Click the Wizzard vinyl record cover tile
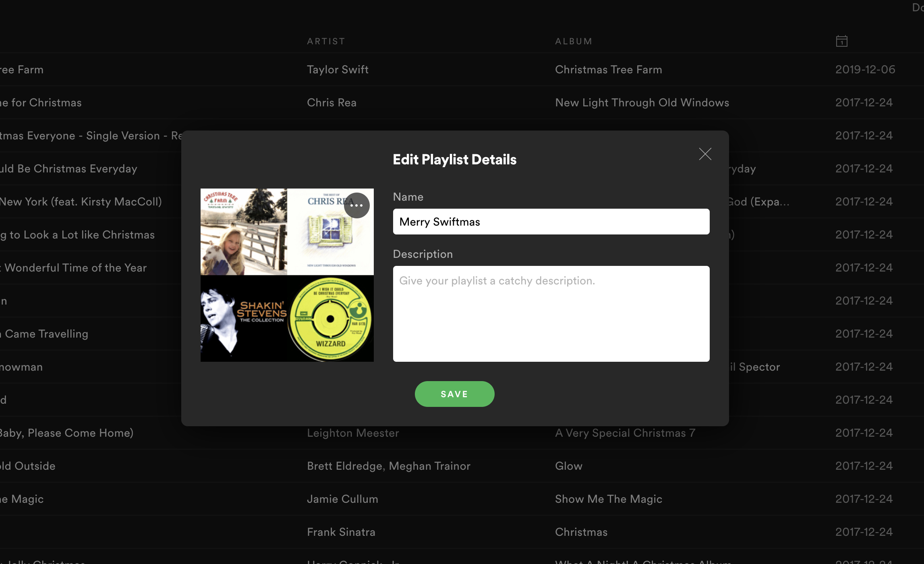Viewport: 924px width, 564px height. (x=330, y=318)
